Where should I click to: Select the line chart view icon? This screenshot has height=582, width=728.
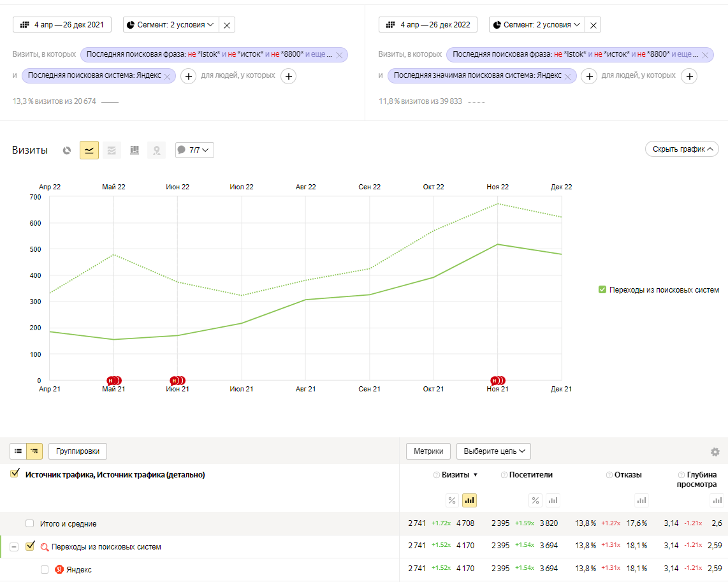click(x=89, y=150)
